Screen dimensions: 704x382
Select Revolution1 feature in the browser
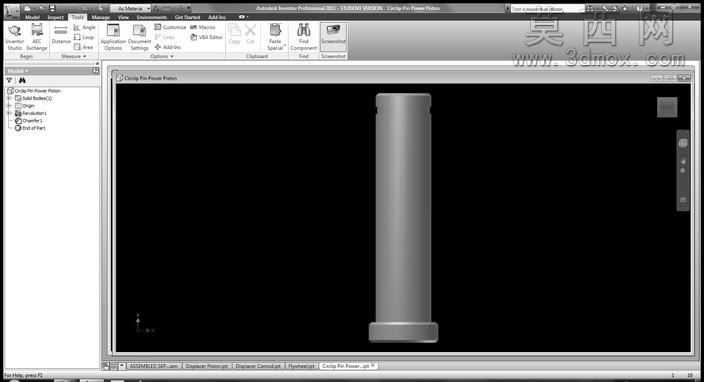(x=31, y=113)
